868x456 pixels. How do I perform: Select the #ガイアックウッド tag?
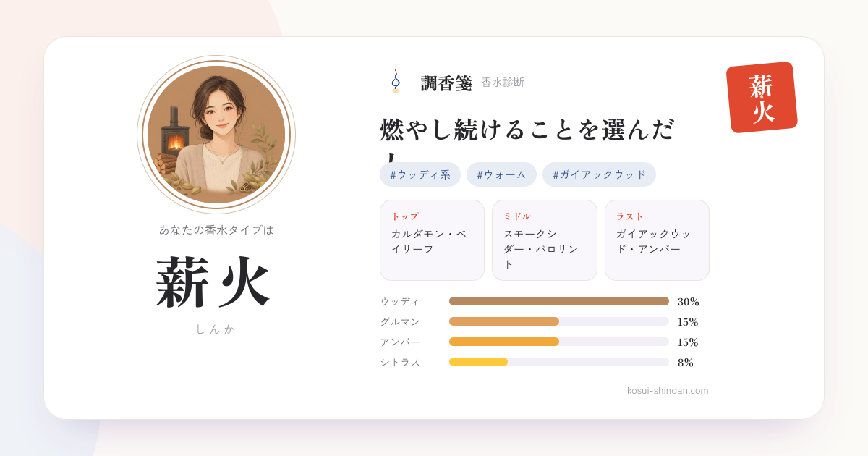pos(599,174)
